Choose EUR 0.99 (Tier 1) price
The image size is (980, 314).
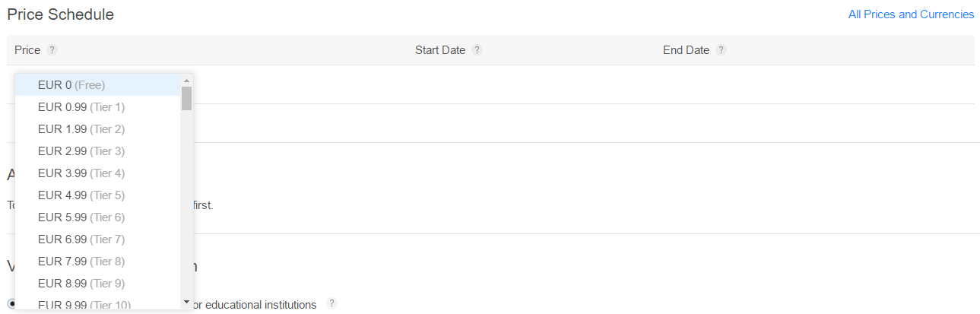[x=81, y=107]
